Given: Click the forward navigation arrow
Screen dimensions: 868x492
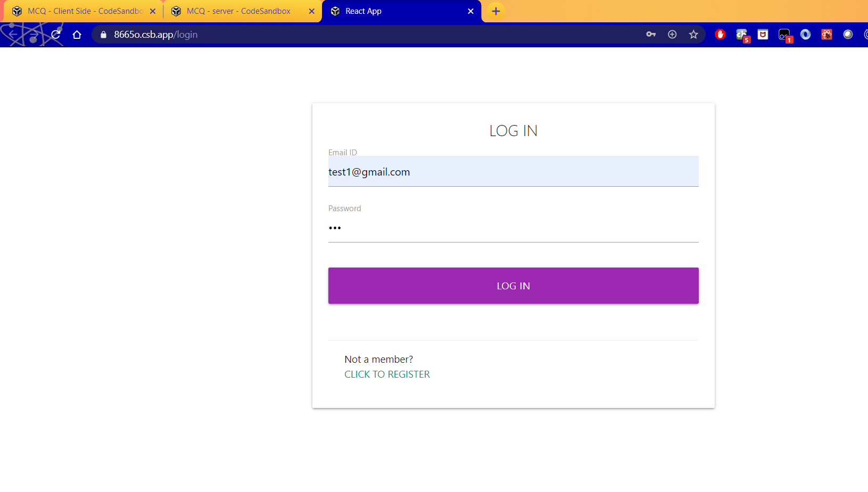Looking at the screenshot, I should (34, 34).
